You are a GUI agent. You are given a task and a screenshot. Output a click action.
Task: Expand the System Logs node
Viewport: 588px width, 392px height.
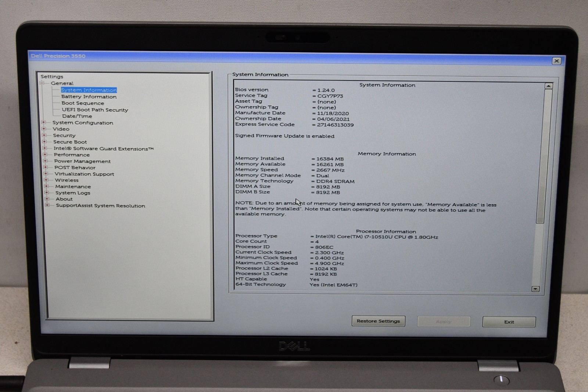(x=47, y=192)
